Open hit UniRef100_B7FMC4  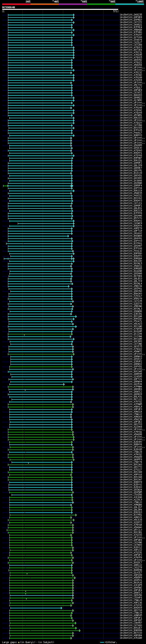[x=131, y=27]
